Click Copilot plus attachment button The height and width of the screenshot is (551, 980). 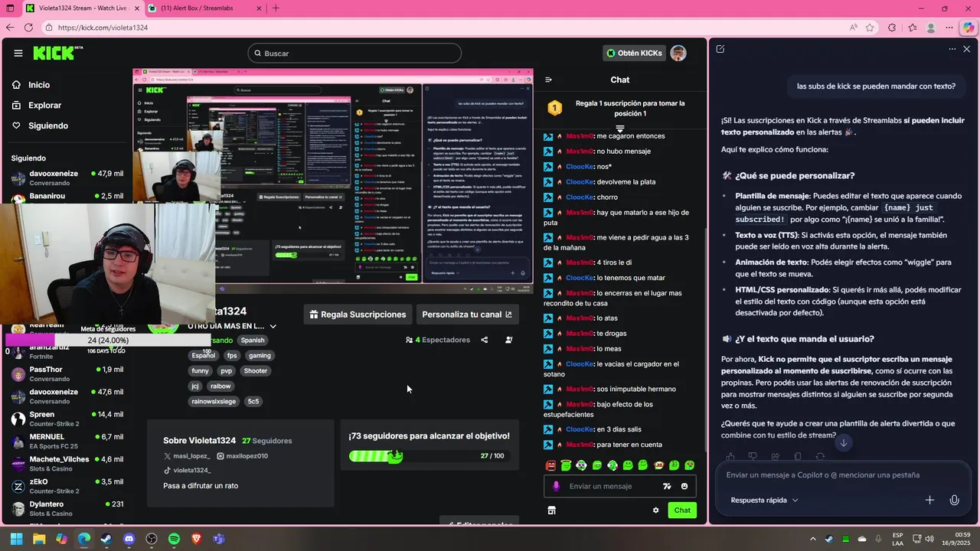[929, 500]
